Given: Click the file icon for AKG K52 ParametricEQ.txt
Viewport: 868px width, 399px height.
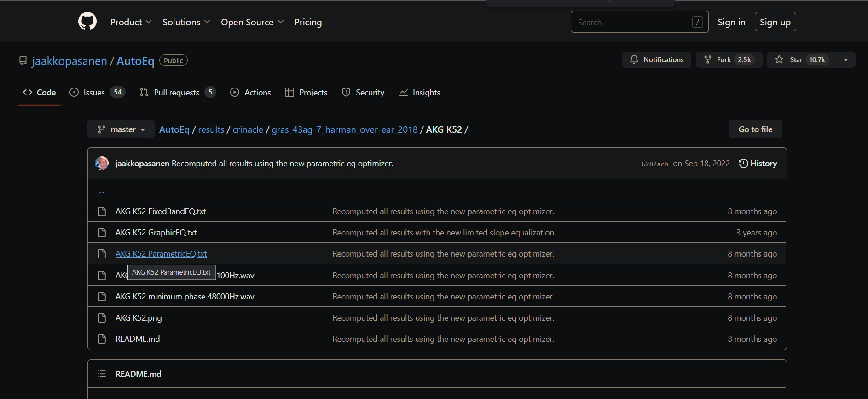Looking at the screenshot, I should [x=102, y=254].
